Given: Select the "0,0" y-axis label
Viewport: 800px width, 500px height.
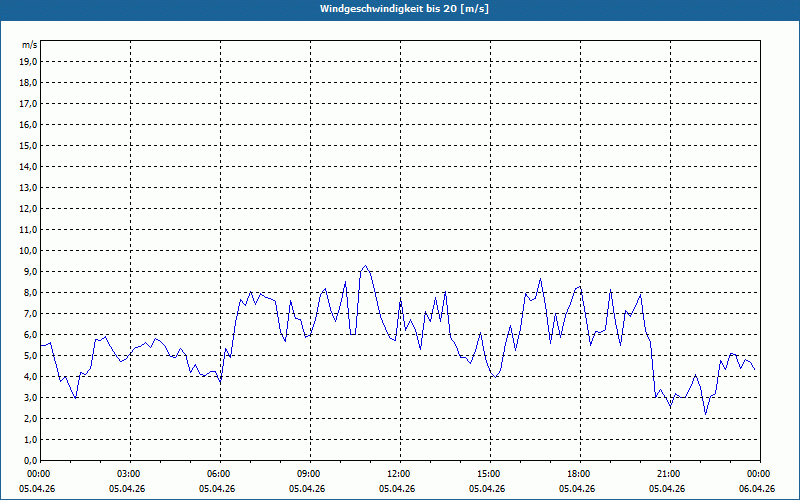Looking at the screenshot, I should 30,460.
